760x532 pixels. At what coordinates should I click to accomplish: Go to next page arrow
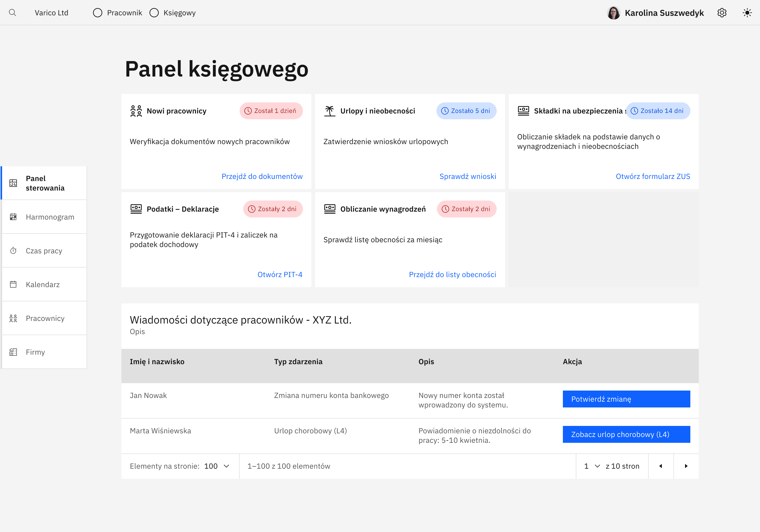686,466
